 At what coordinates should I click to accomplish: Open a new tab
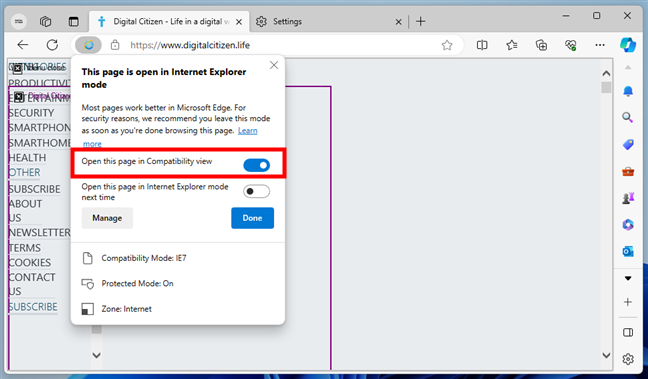point(420,21)
